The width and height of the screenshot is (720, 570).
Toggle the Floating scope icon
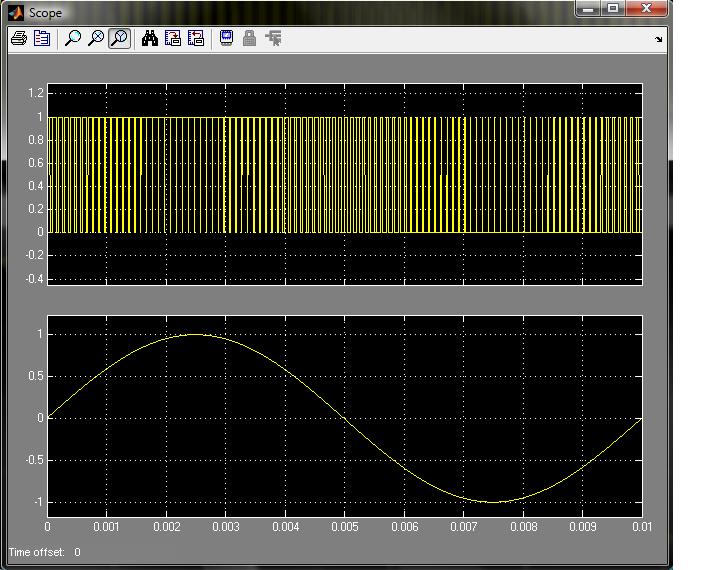(226, 38)
